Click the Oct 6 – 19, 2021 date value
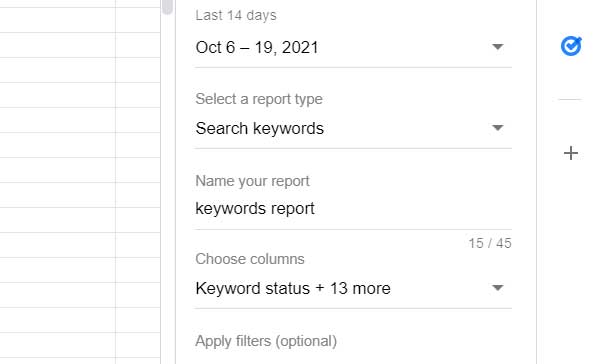The height and width of the screenshot is (364, 602). pos(257,48)
